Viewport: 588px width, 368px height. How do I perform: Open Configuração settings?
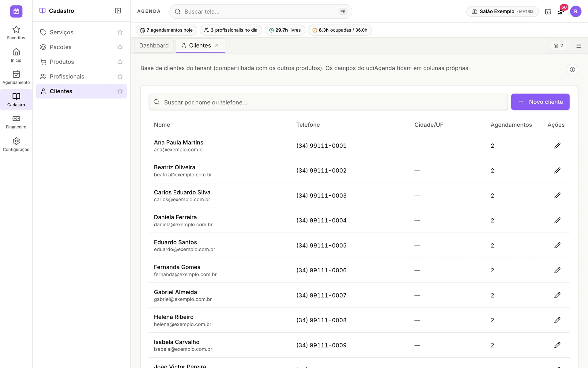[x=16, y=144]
